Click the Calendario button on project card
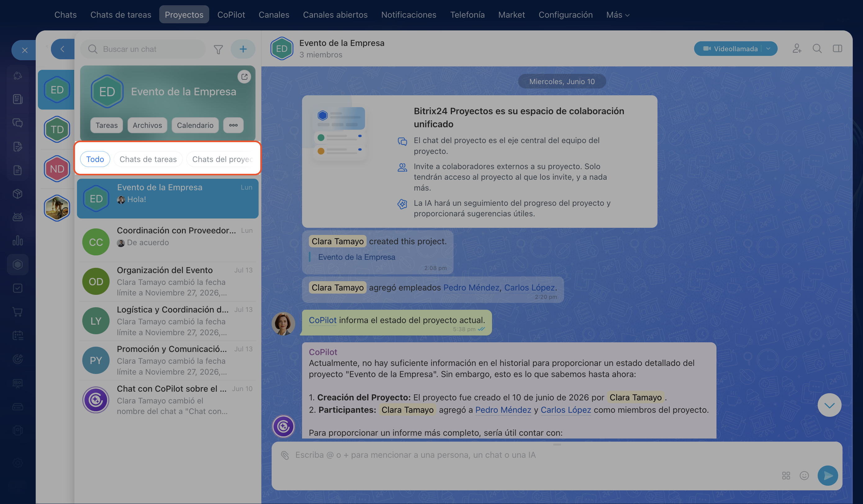 click(195, 125)
